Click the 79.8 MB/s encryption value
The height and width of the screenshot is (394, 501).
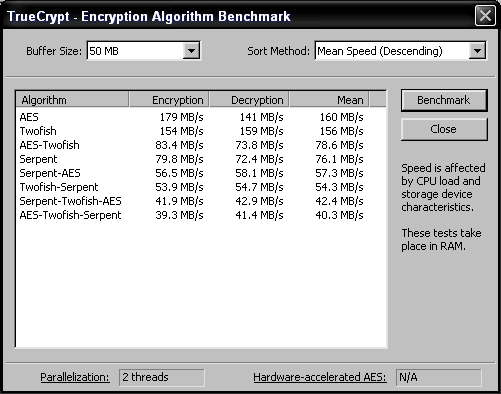coord(179,159)
